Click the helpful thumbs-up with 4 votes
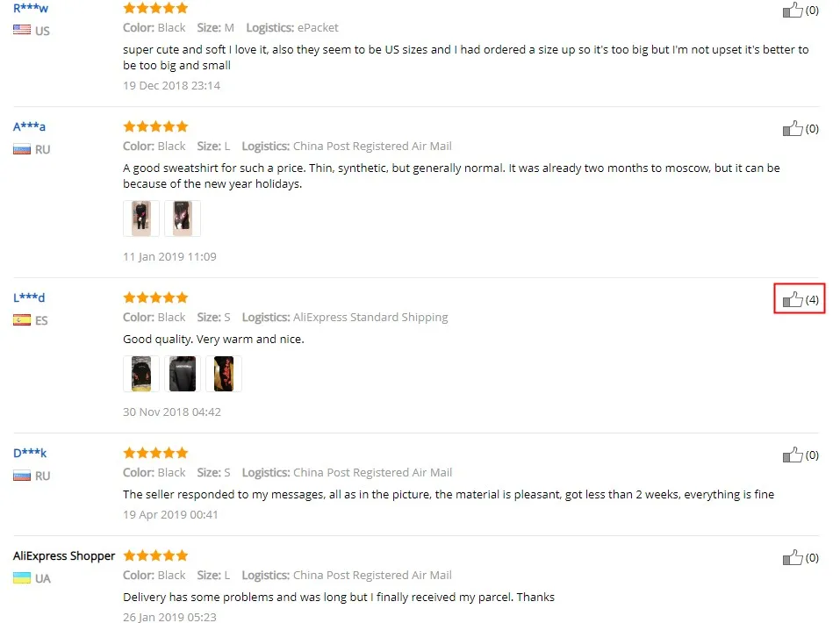 pyautogui.click(x=793, y=299)
